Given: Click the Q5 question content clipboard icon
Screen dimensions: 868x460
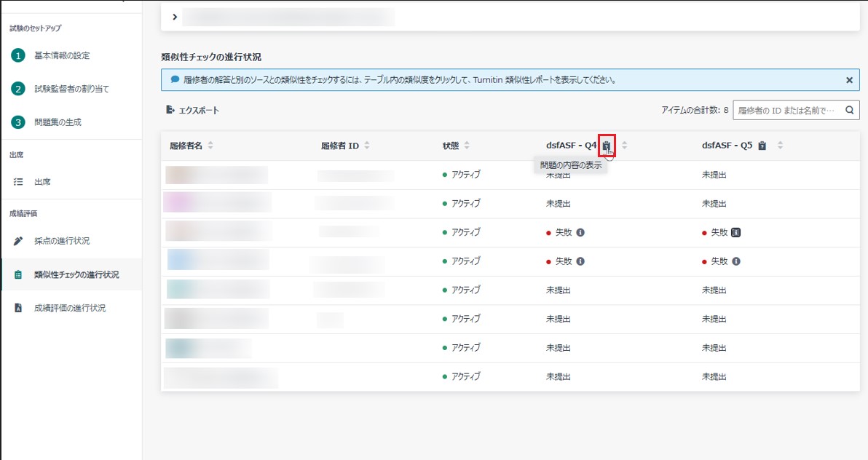Looking at the screenshot, I should (762, 146).
